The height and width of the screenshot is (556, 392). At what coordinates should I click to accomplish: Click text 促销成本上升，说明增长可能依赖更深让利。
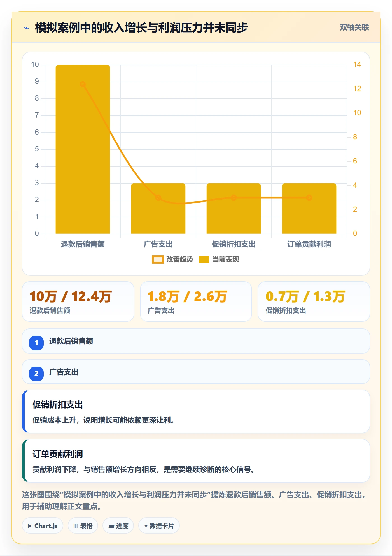tap(104, 420)
